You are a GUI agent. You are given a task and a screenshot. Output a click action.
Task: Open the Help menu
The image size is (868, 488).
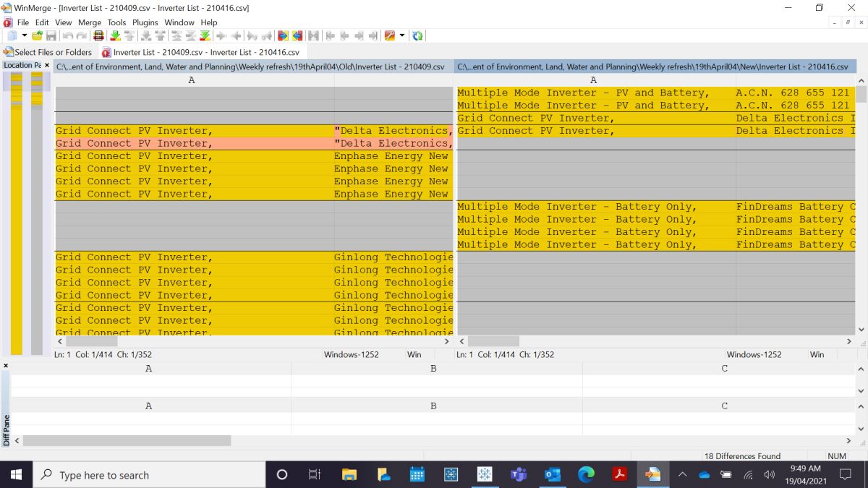pyautogui.click(x=209, y=22)
